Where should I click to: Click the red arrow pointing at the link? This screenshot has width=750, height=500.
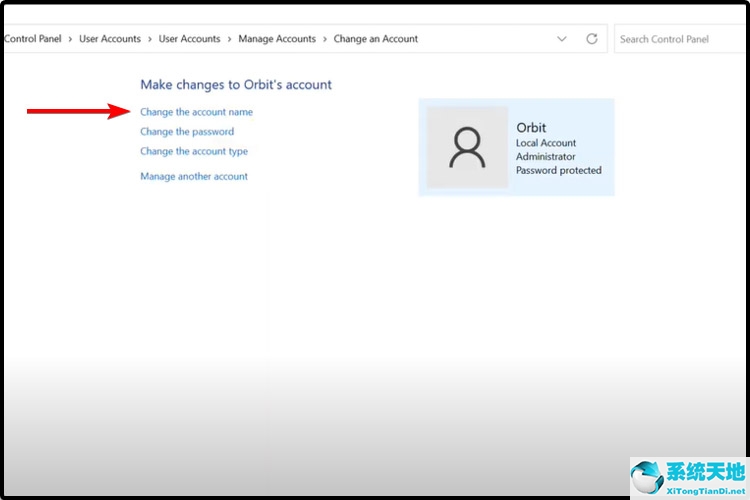76,111
